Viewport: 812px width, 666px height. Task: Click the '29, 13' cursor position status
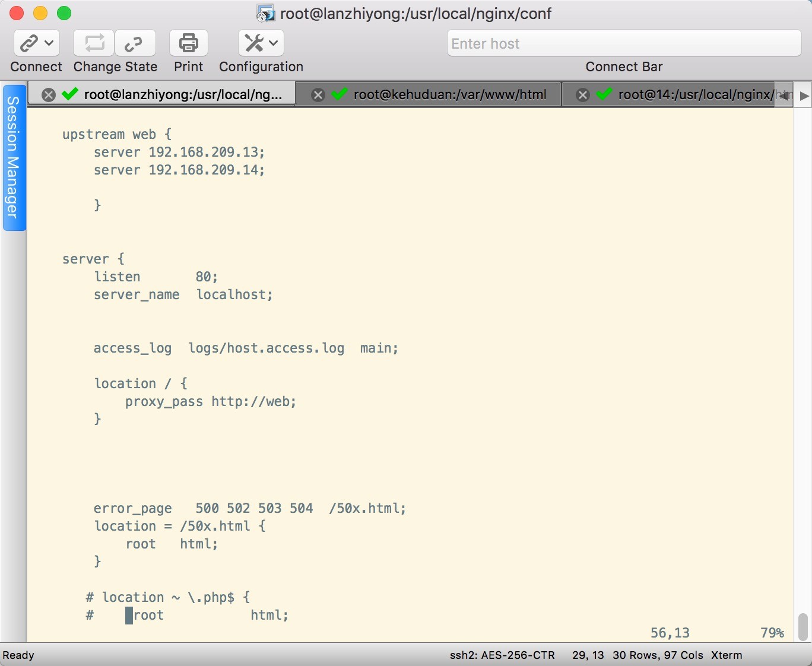pyautogui.click(x=588, y=655)
